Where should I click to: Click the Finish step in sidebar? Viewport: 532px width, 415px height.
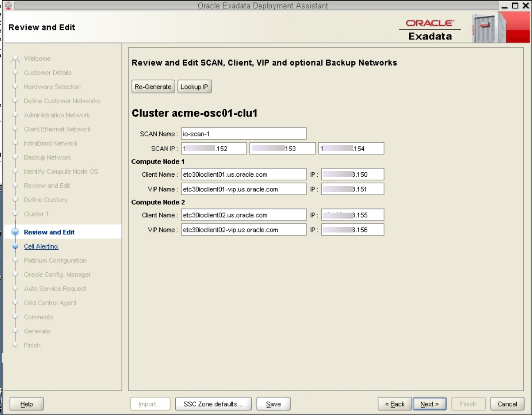point(32,345)
